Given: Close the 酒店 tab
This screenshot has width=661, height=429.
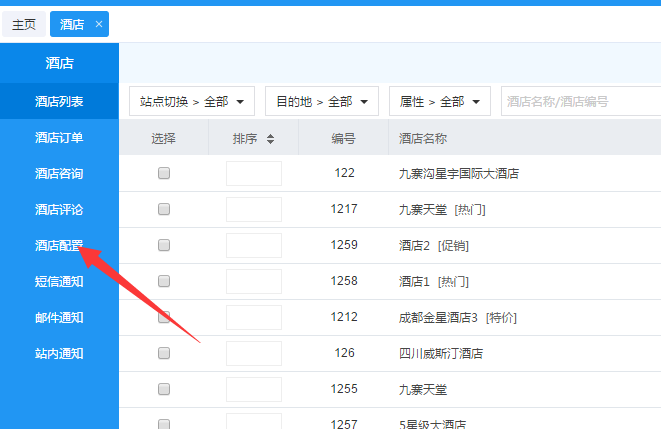Looking at the screenshot, I should 99,24.
